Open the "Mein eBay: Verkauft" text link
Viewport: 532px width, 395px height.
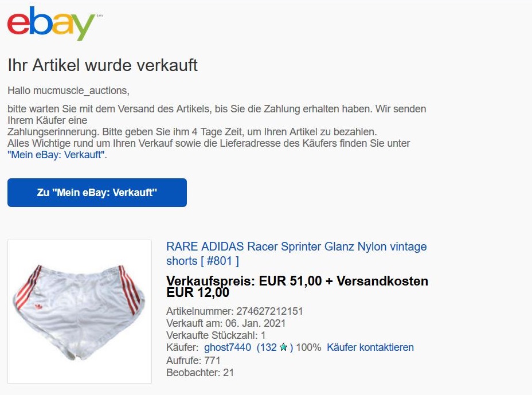click(56, 155)
